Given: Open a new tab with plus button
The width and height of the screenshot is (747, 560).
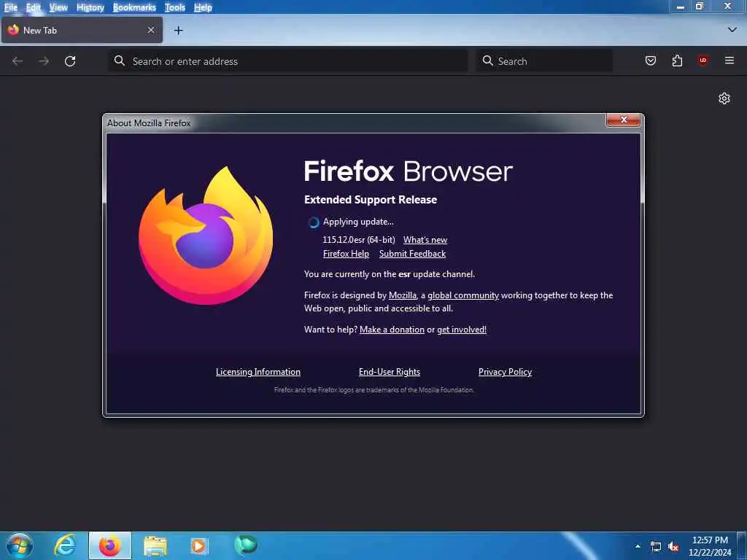Looking at the screenshot, I should 178,31.
